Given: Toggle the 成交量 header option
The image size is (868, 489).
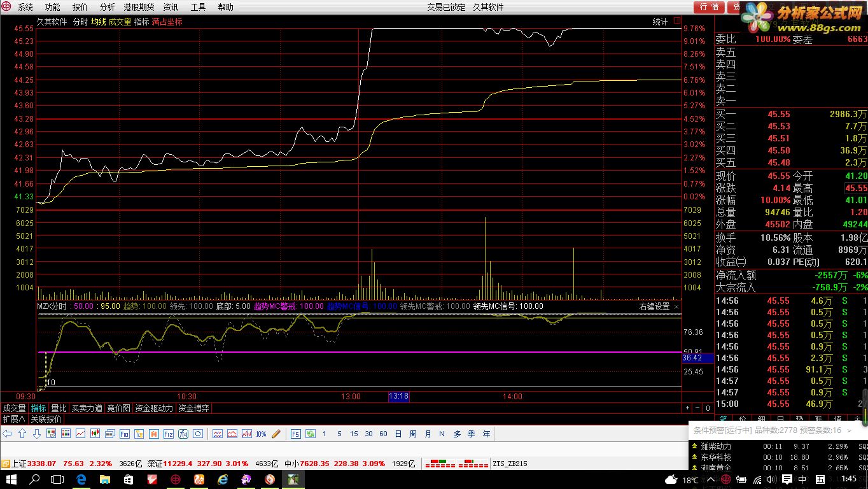Looking at the screenshot, I should tap(120, 22).
